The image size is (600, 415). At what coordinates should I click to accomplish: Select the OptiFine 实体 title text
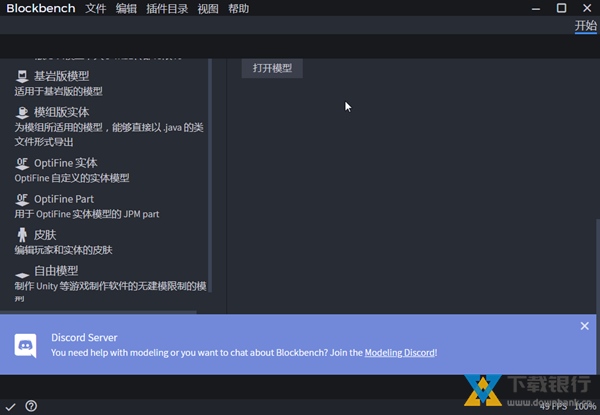[65, 163]
